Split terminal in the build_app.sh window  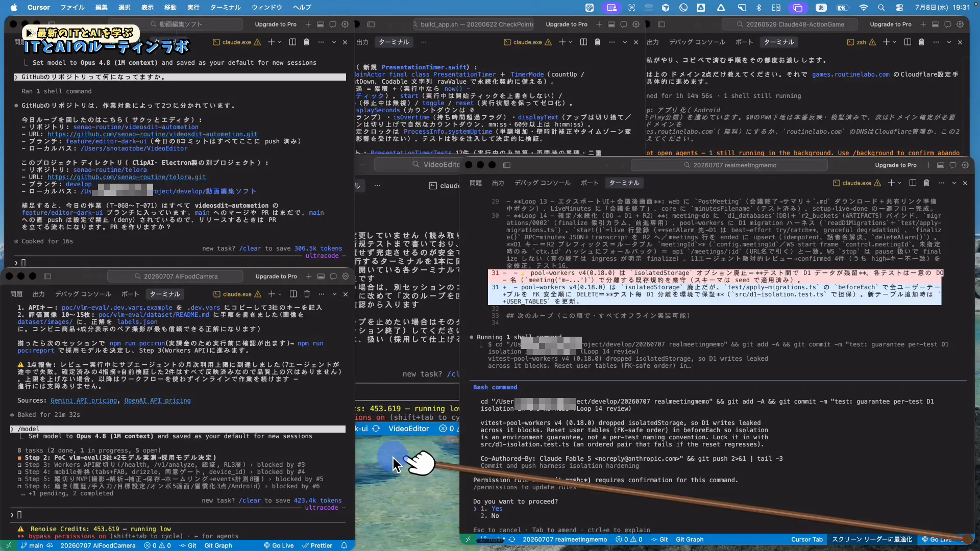pyautogui.click(x=583, y=42)
